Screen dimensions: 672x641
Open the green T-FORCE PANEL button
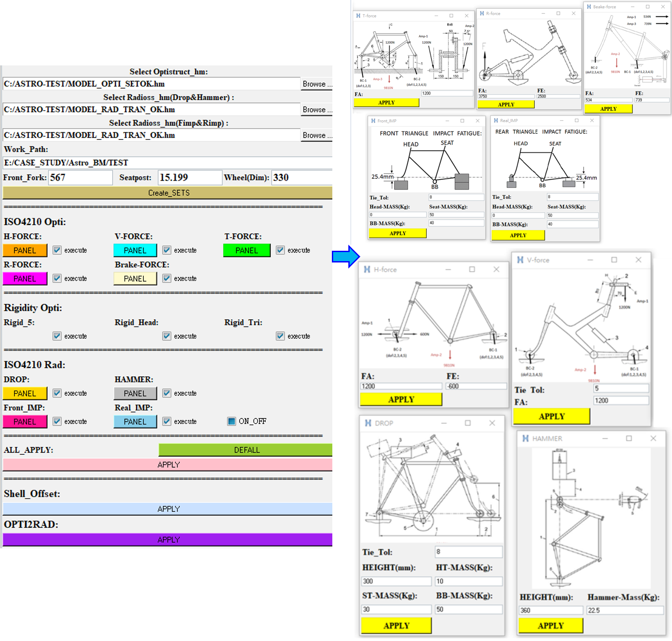coord(247,250)
